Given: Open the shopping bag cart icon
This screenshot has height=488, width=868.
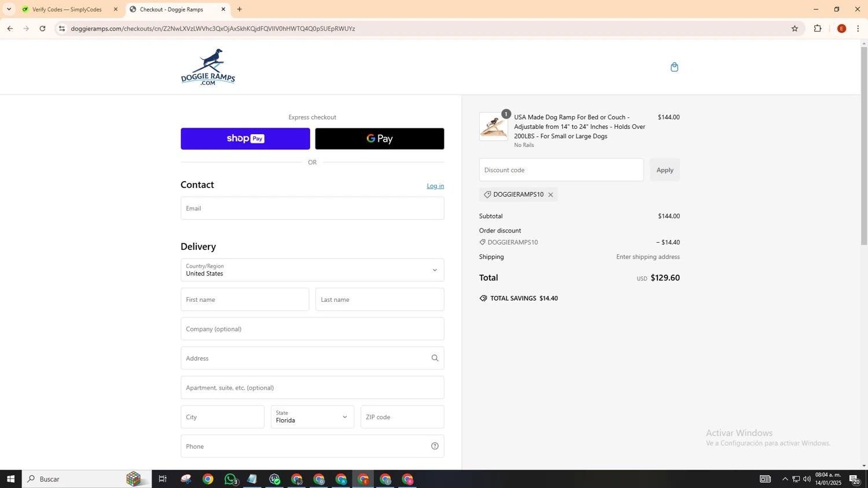Looking at the screenshot, I should click(674, 67).
